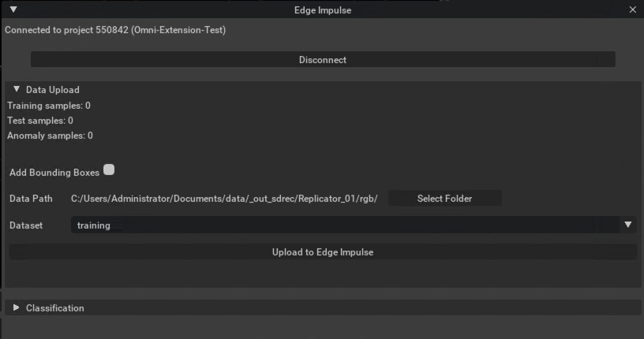
Task: Click the Data Path text field
Action: click(x=224, y=199)
